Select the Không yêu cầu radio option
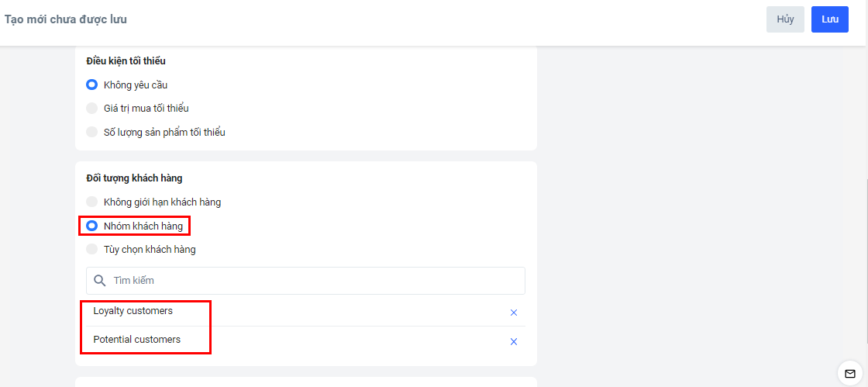Image resolution: width=868 pixels, height=387 pixels. tap(92, 85)
